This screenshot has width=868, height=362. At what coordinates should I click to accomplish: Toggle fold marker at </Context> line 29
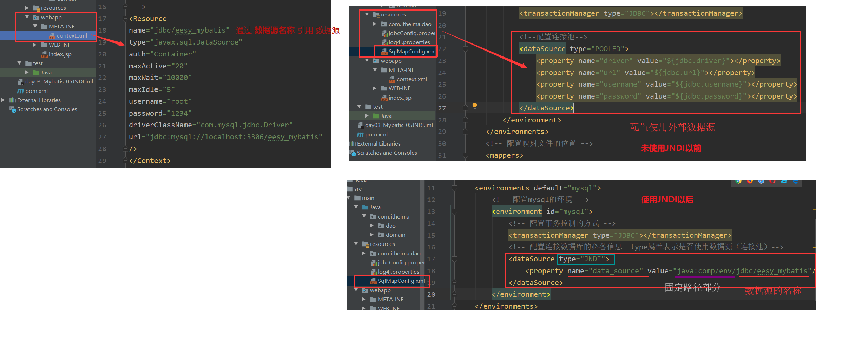(125, 161)
